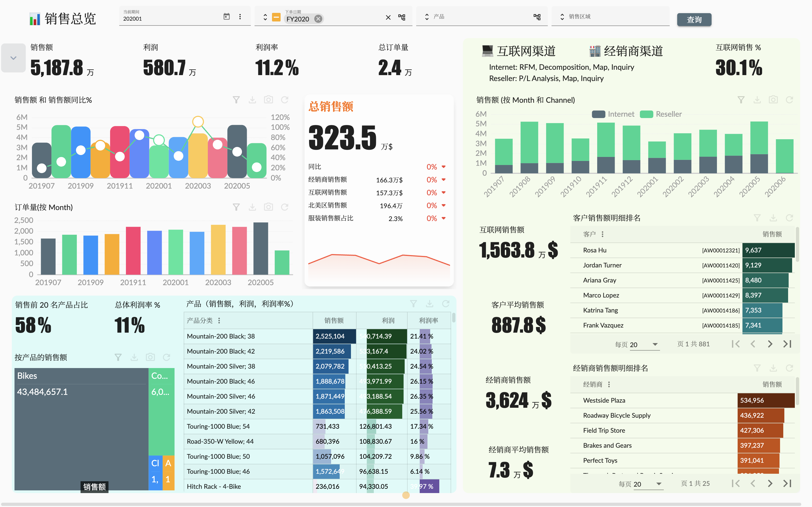Click the filter funnel icon on 销售额同比 chart
This screenshot has height=507, width=812.
237,99
